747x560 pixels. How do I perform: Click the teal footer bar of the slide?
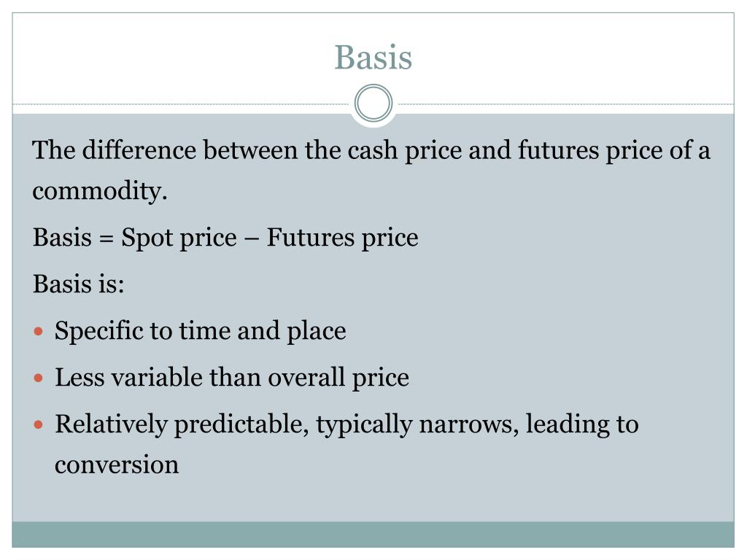[373, 534]
